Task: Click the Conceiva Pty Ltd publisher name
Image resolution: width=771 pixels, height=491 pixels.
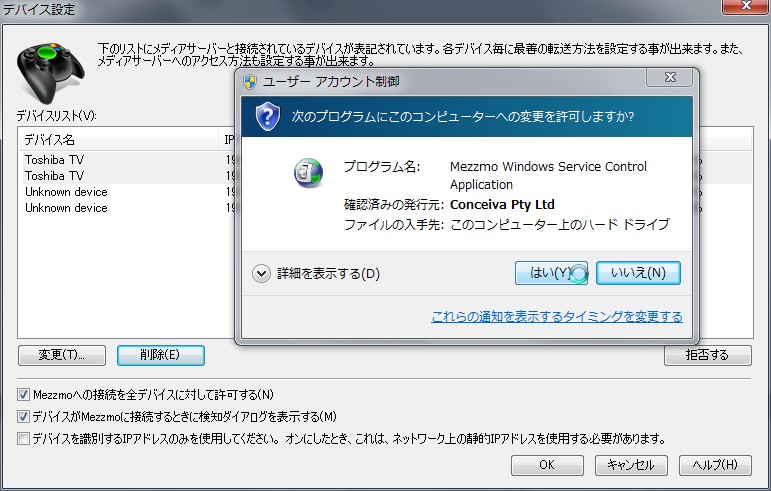Action: click(502, 204)
